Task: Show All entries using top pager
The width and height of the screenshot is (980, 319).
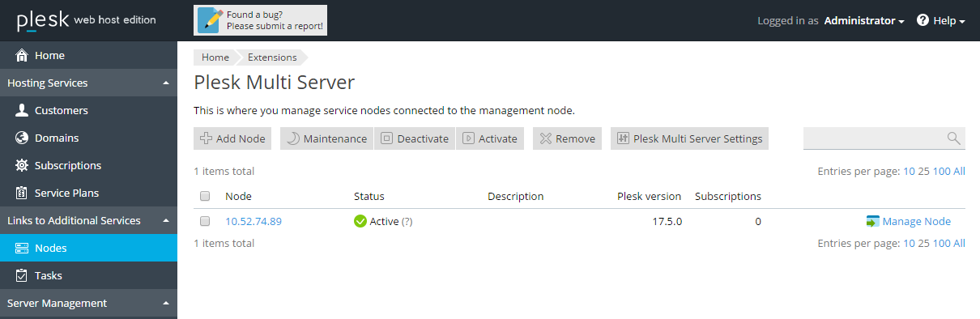Action: tap(959, 171)
